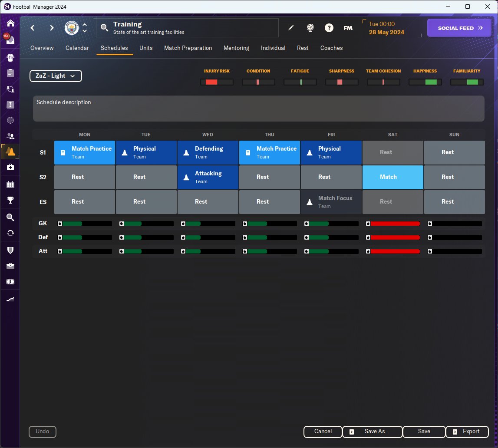Change Thursday S1 Match Practice session
498x448 pixels.
[x=269, y=152]
